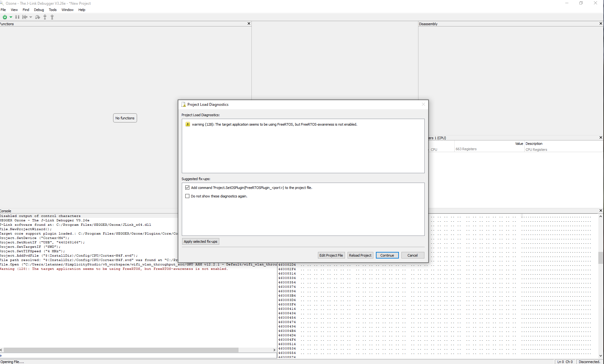Viewport: 604px width, 364px height.
Task: Click the Pause debugging icon
Action: (17, 17)
